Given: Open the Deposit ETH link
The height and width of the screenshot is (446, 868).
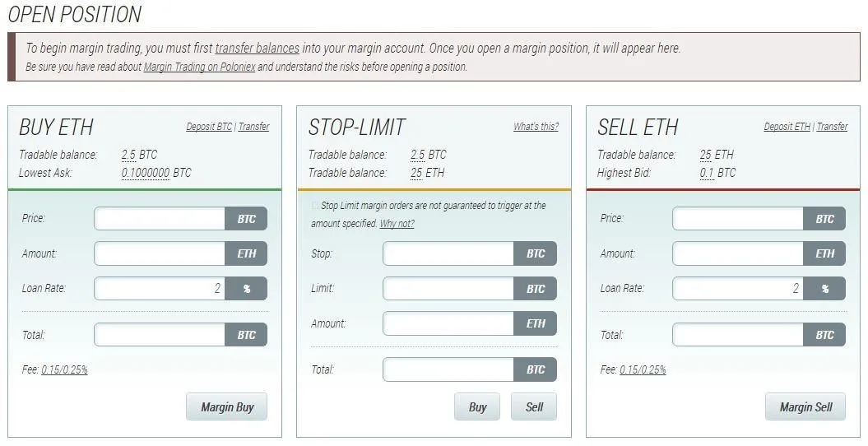Looking at the screenshot, I should pyautogui.click(x=787, y=127).
